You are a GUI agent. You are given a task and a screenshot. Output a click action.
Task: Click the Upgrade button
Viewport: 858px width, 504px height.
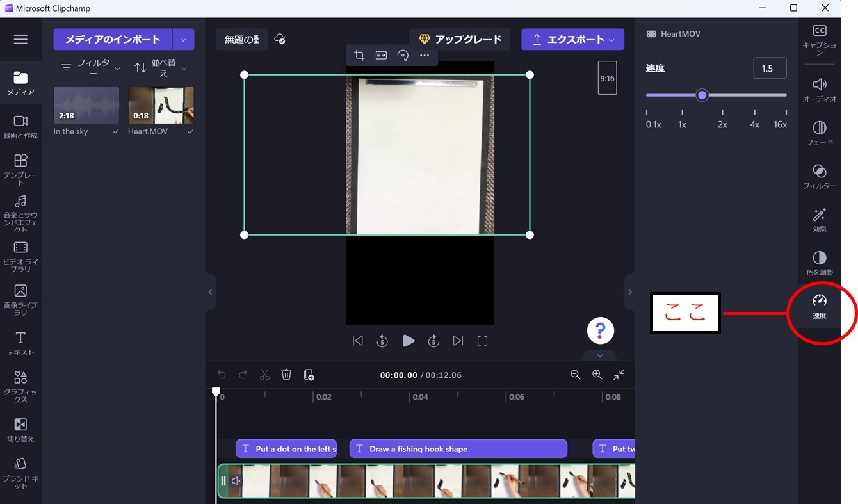[x=460, y=40]
